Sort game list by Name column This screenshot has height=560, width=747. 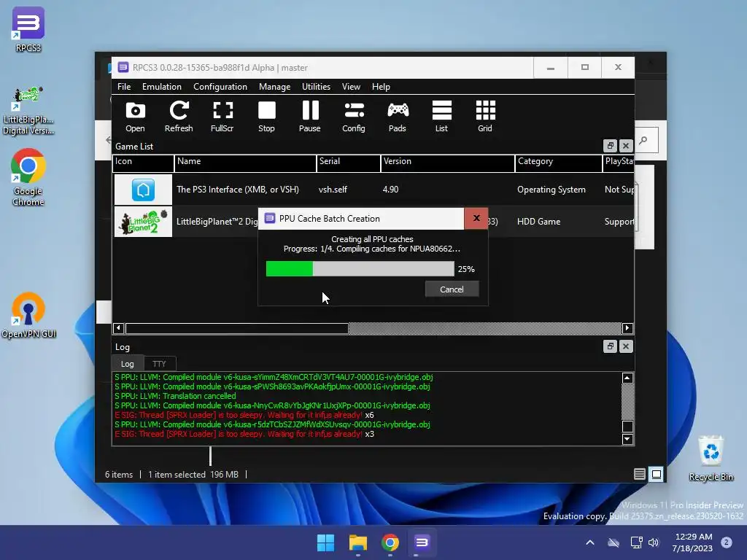245,162
